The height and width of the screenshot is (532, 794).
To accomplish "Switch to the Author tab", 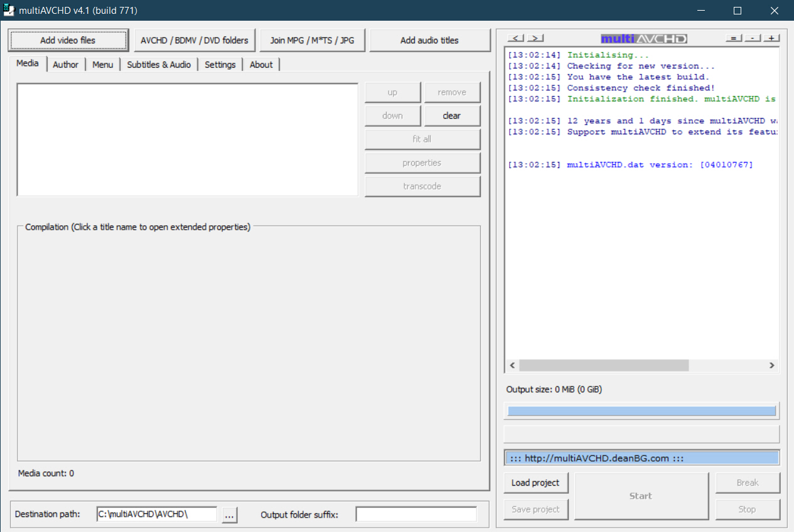I will click(66, 64).
